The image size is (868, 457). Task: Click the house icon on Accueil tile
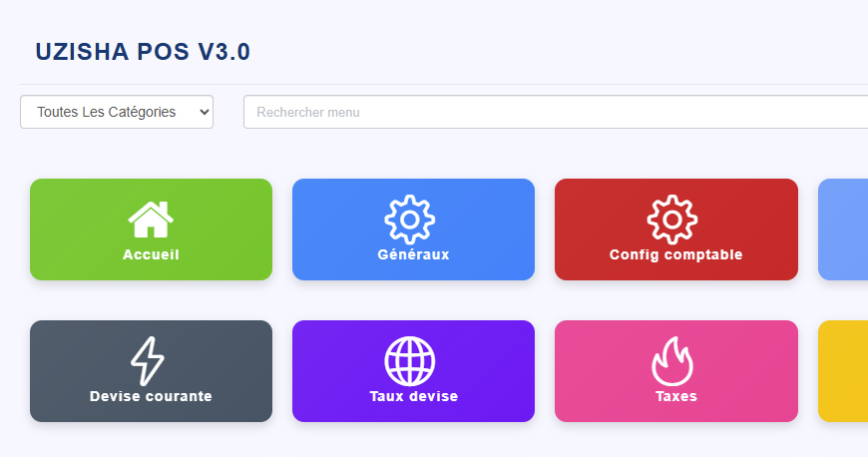(x=151, y=220)
